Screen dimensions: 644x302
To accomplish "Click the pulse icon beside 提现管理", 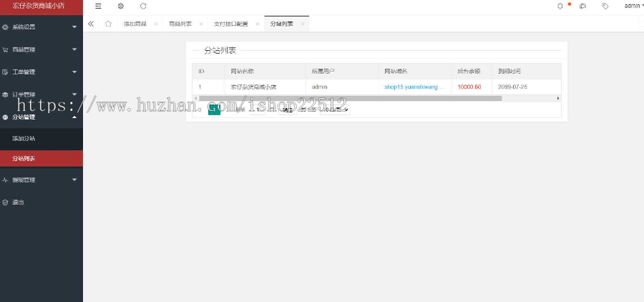I will tap(5, 180).
